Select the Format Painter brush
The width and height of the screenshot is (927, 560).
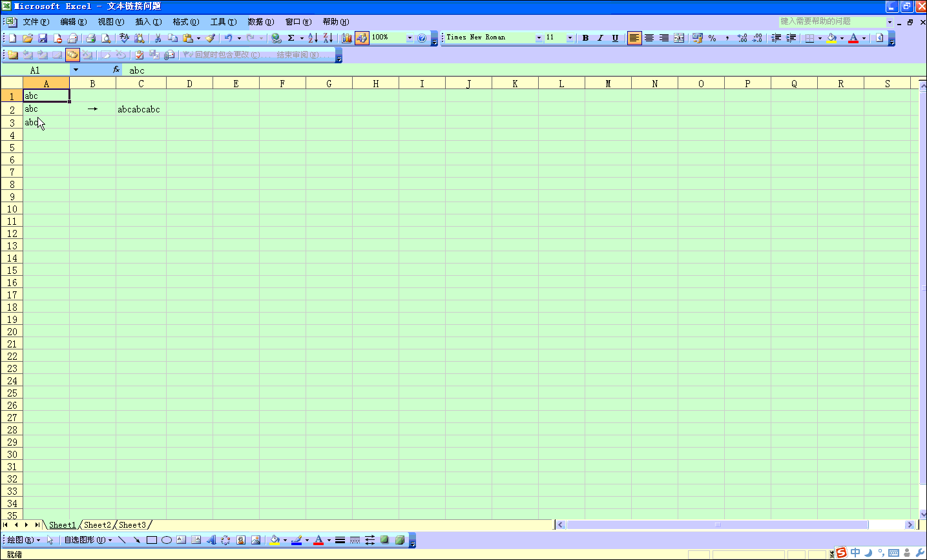(x=210, y=38)
